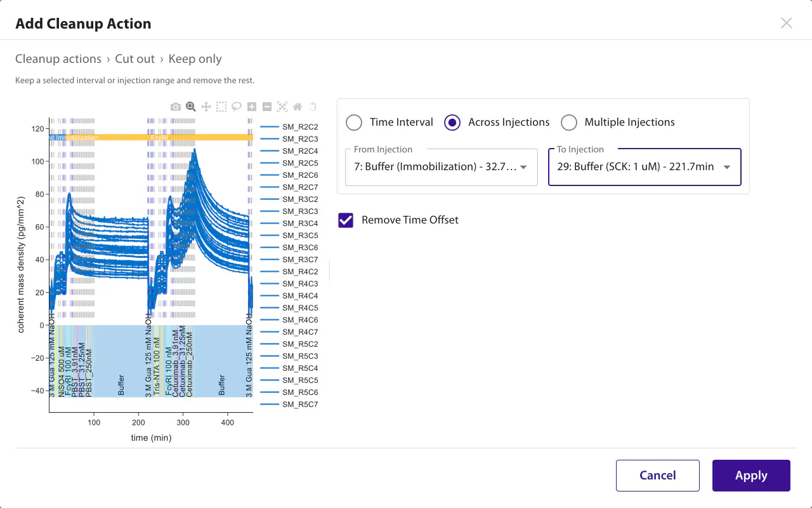Select the Zoom magnifier plot tool
The image size is (812, 508).
[191, 107]
